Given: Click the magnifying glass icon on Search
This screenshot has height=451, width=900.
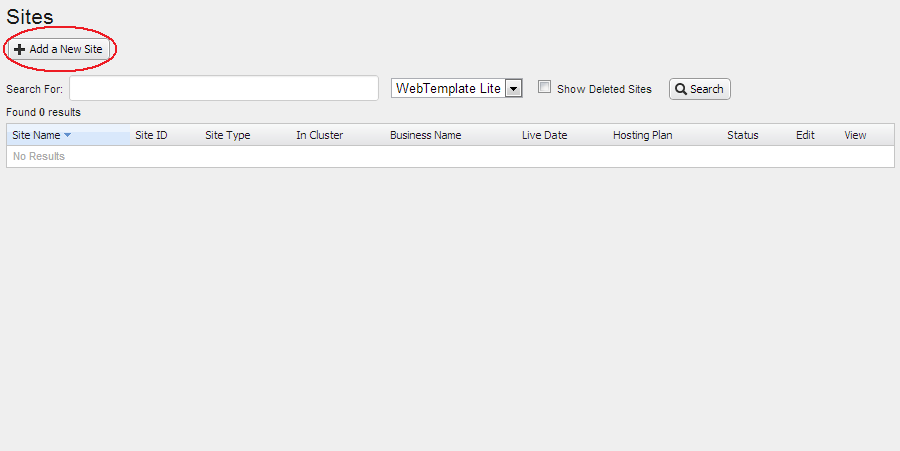Looking at the screenshot, I should (x=681, y=89).
